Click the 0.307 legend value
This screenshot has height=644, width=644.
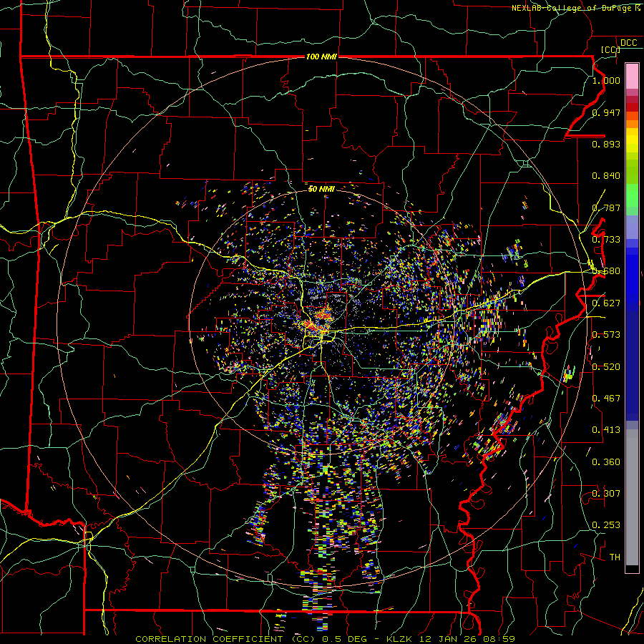coord(606,494)
